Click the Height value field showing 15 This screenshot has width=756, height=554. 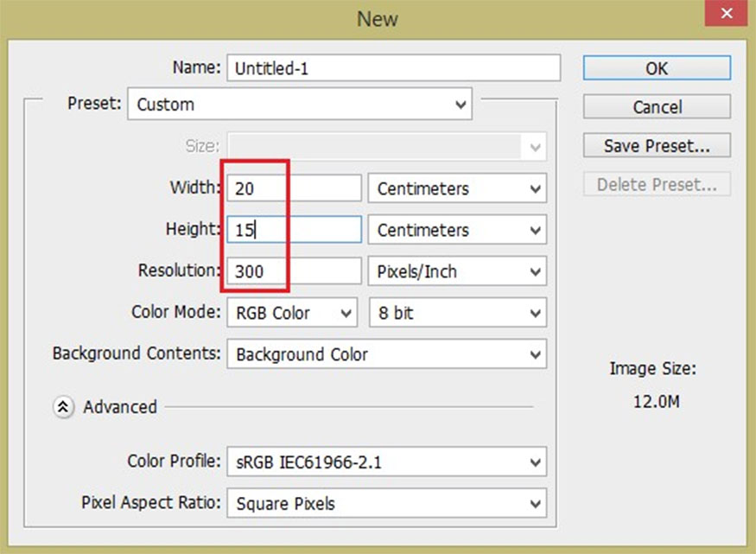click(294, 229)
